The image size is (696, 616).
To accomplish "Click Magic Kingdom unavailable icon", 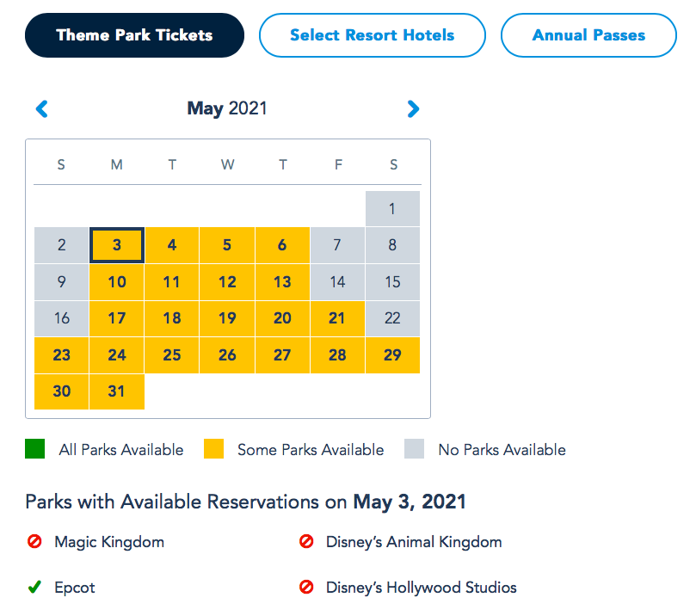I will coord(34,542).
